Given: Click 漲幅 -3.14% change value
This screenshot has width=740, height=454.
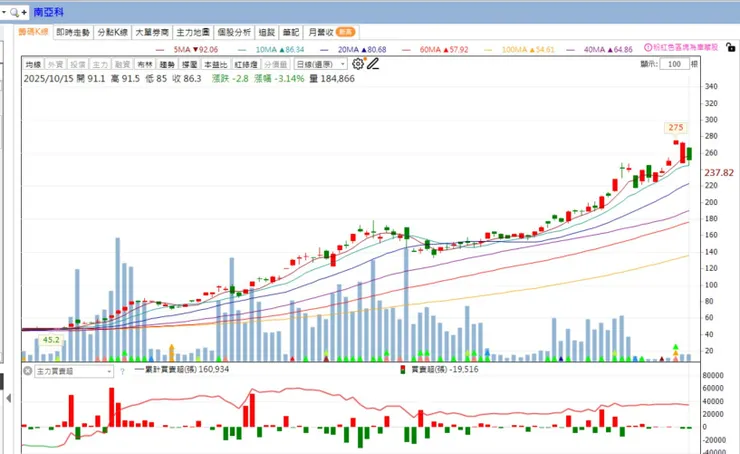Looking at the screenshot, I should click(x=279, y=79).
